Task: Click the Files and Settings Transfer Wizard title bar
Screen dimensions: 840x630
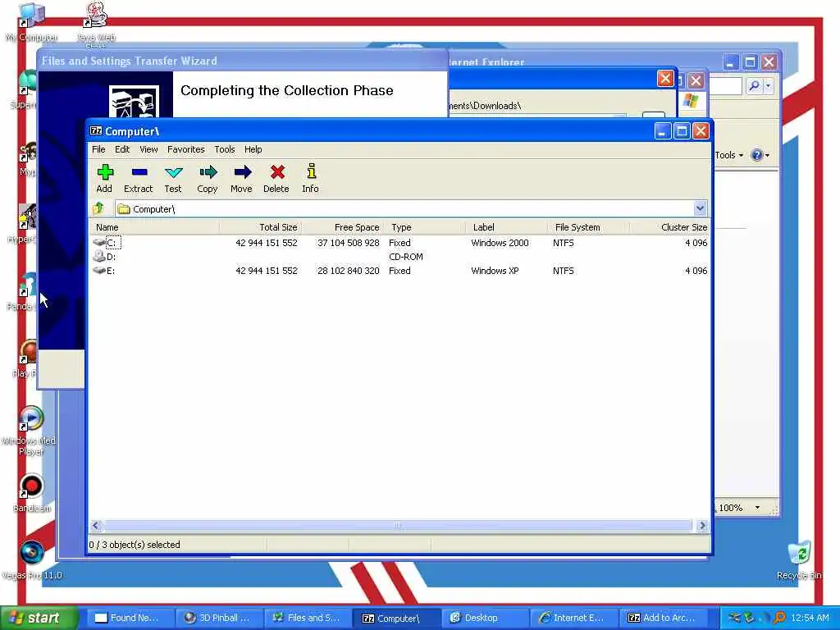Action: point(241,61)
